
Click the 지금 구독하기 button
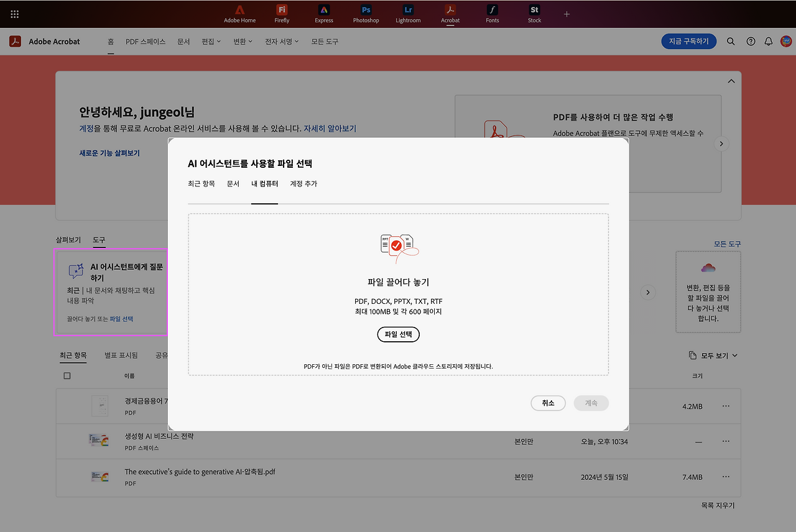coord(689,42)
